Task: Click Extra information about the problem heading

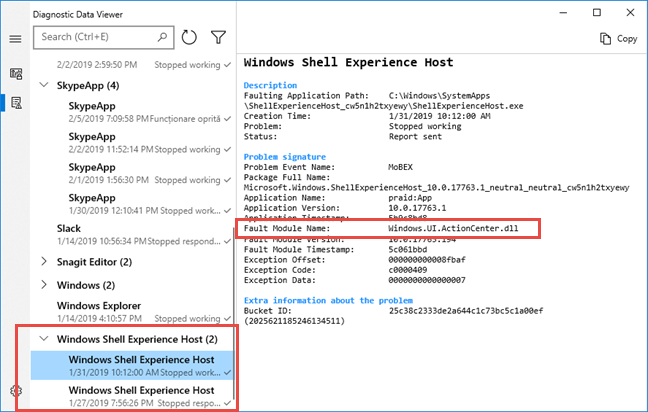Action: pyautogui.click(x=328, y=300)
